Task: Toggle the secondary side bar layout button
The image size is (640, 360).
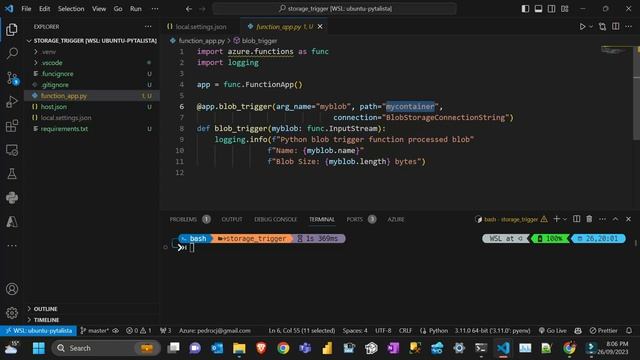Action: pos(551,9)
